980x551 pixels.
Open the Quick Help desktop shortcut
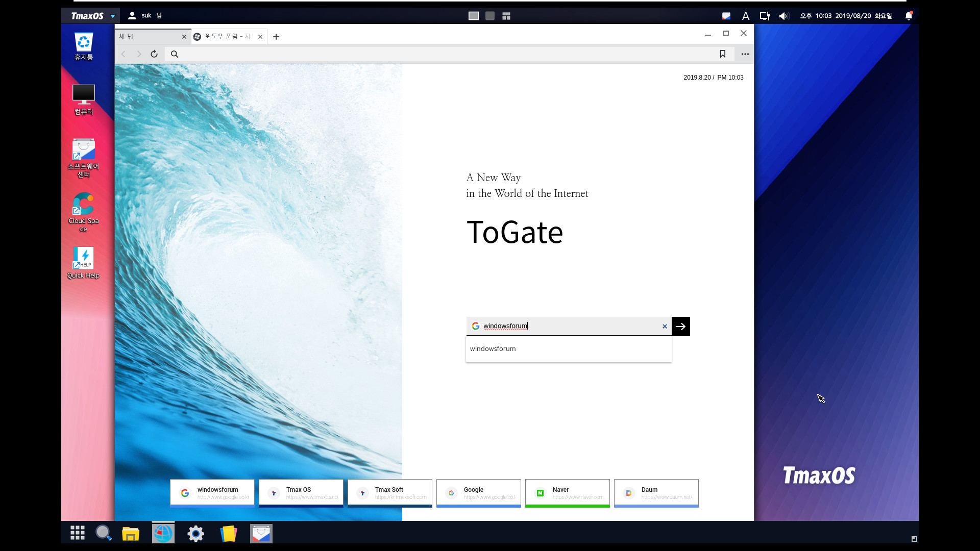coord(84,262)
